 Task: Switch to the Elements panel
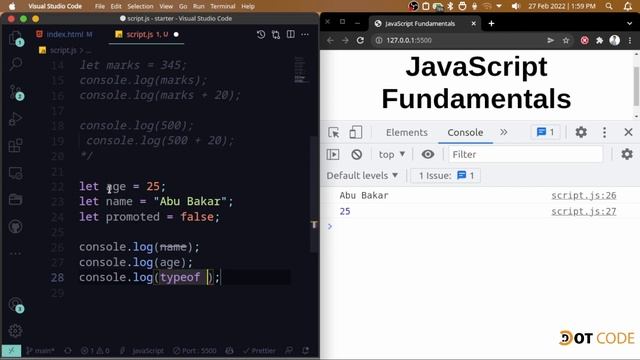(x=407, y=132)
